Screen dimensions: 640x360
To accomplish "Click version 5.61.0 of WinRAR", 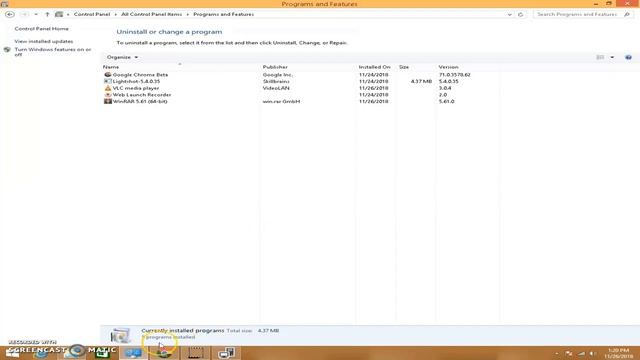I will point(446,101).
